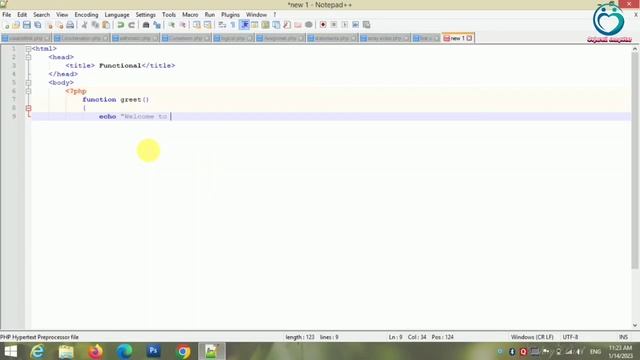The image size is (640, 360).
Task: Toggle the Function List panel icon
Action: click(287, 25)
